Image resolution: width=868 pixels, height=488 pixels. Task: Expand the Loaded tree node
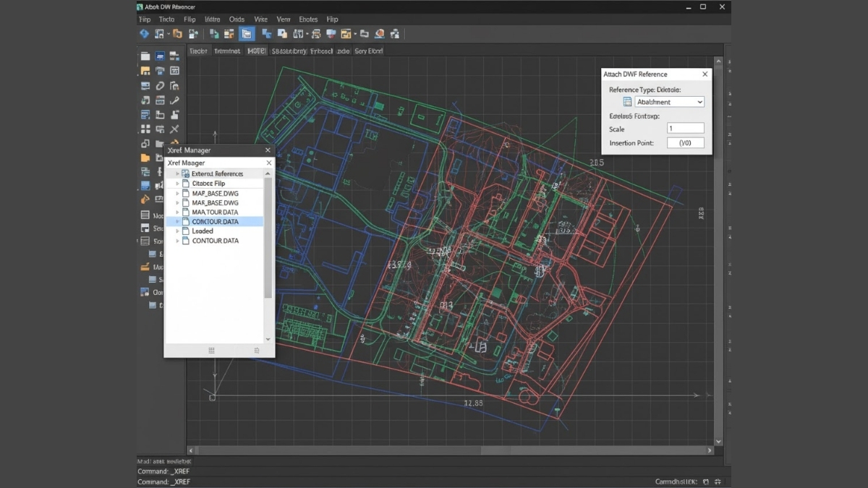click(x=178, y=231)
